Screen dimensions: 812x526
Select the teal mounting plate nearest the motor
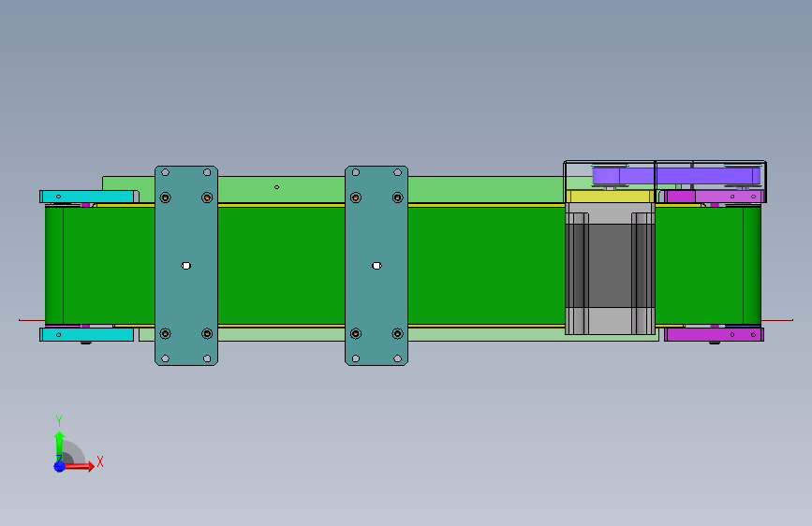click(x=376, y=266)
